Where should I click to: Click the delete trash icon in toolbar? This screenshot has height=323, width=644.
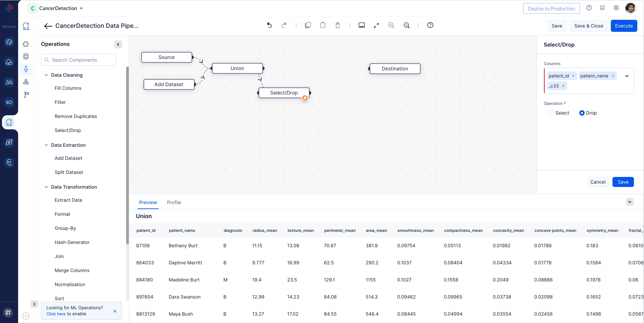[x=337, y=25]
